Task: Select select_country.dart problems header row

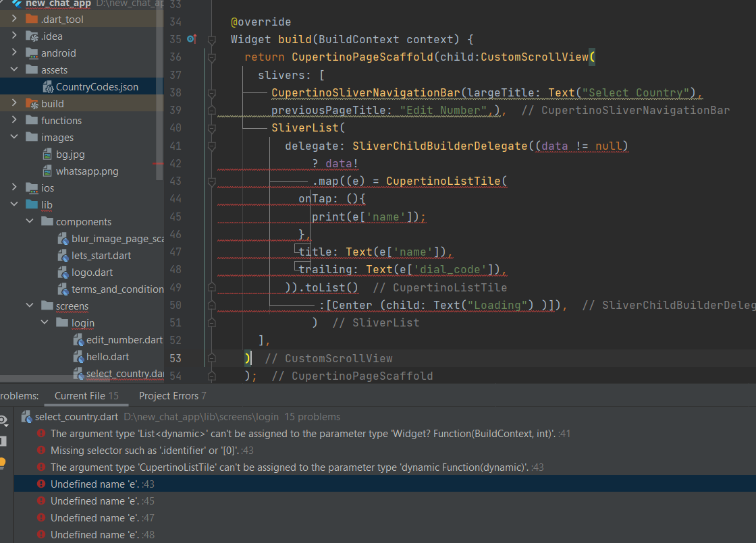Action: click(x=384, y=417)
